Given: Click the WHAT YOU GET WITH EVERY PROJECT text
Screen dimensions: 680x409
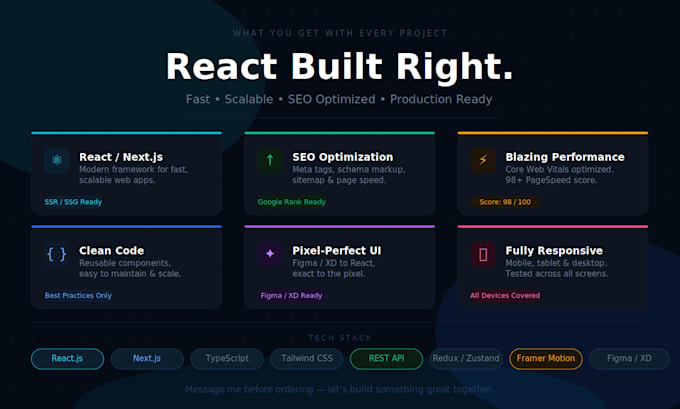Looking at the screenshot, I should (340, 33).
